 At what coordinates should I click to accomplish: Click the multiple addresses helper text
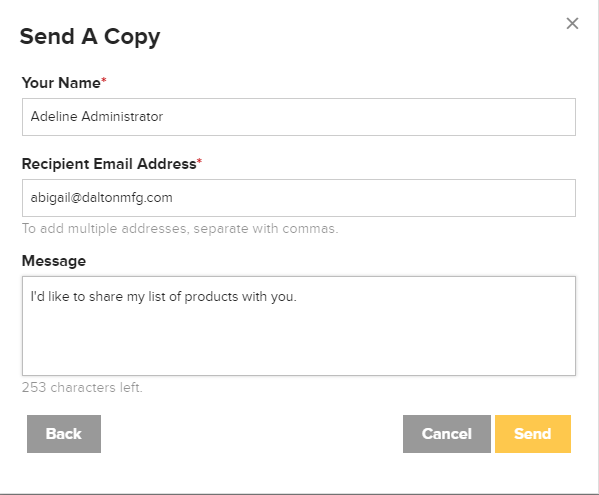click(180, 228)
